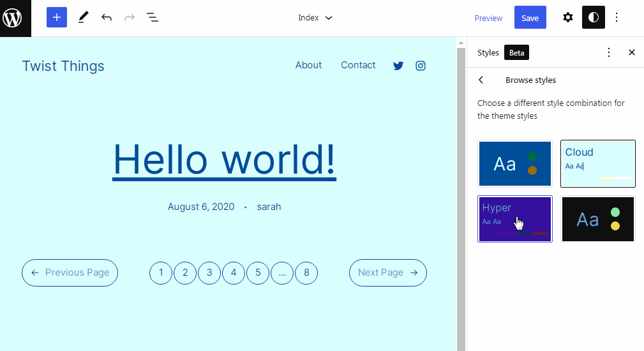The width and height of the screenshot is (644, 351).
Task: Click the Instagram social icon
Action: (421, 66)
